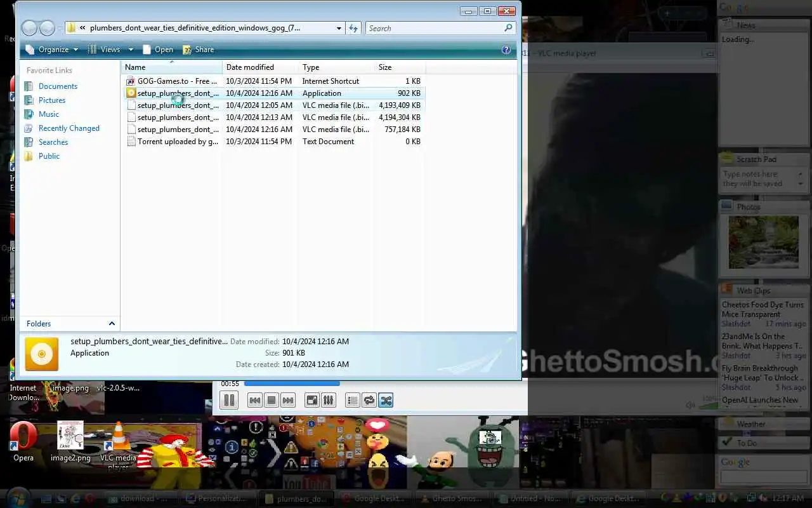Open address bar history dropdown
The width and height of the screenshot is (812, 508).
coord(339,28)
